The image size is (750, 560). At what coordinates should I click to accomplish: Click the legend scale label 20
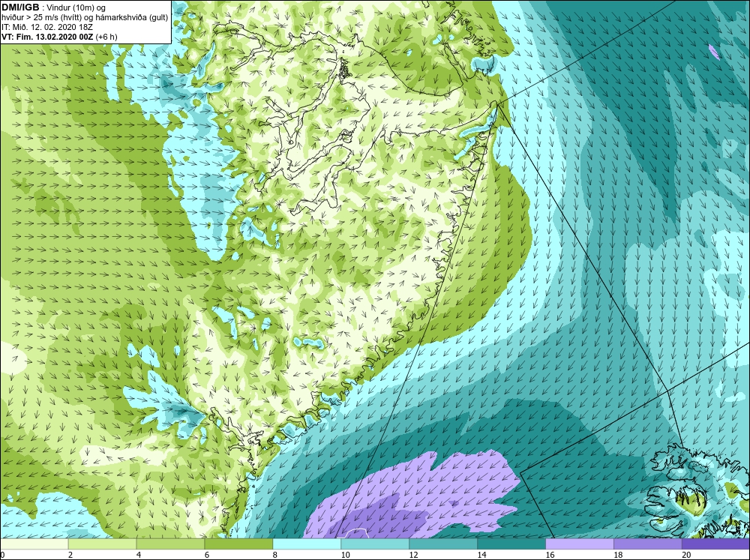(686, 555)
